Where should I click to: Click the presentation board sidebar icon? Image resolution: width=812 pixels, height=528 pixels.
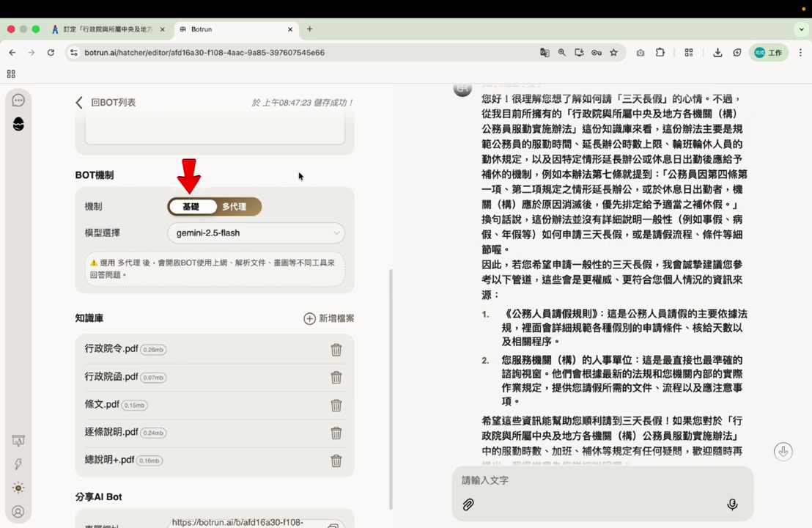click(x=18, y=441)
